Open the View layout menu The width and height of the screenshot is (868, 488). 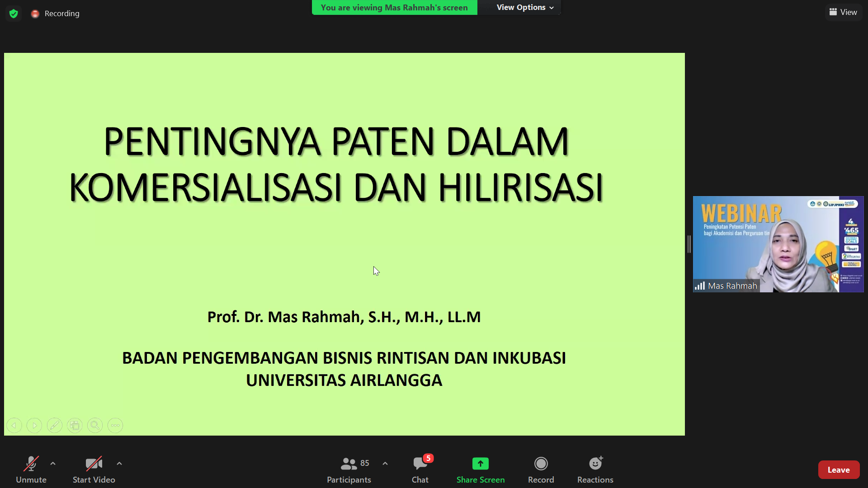tap(843, 12)
